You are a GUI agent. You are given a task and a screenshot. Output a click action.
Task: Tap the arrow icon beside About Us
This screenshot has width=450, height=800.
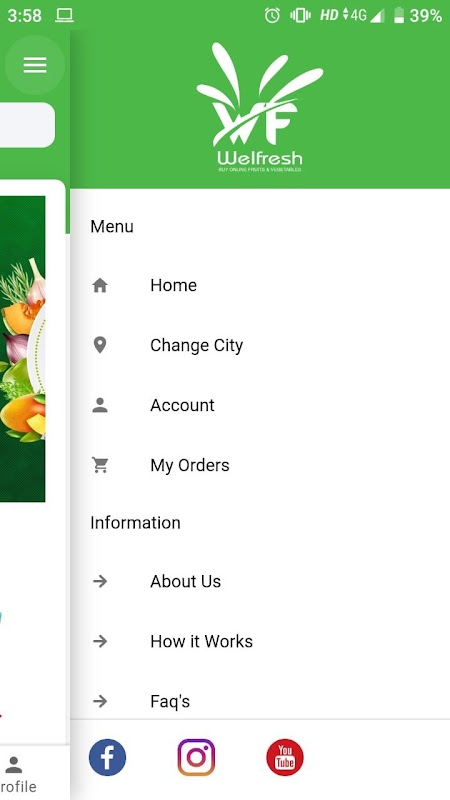click(x=100, y=581)
